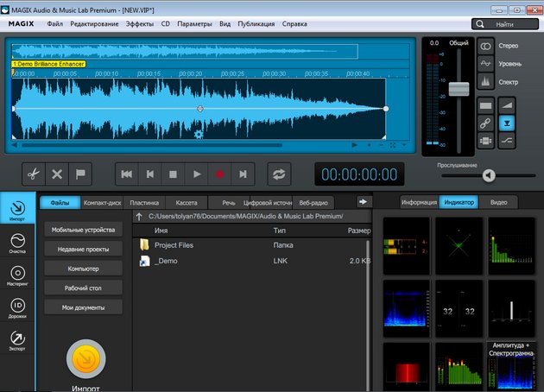This screenshot has width=544, height=392.
Task: Go up one folder level arrow
Action: (x=139, y=216)
